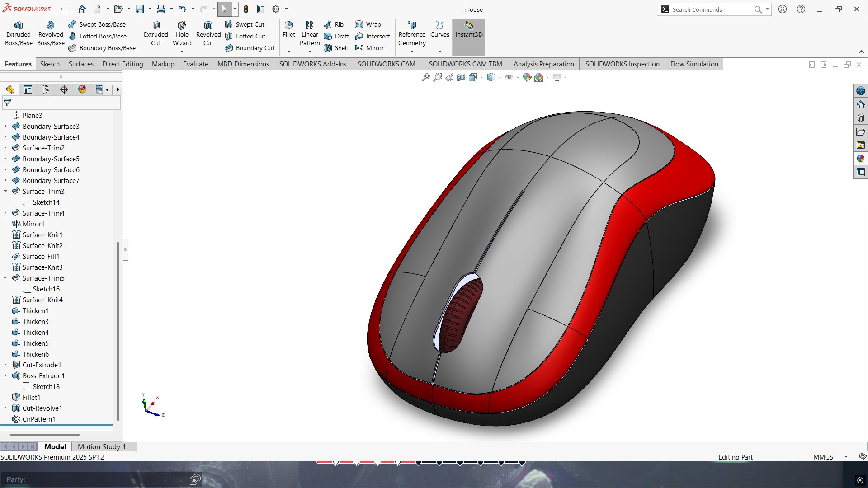Open the Curves dropdown
The width and height of the screenshot is (868, 488).
tap(439, 52)
